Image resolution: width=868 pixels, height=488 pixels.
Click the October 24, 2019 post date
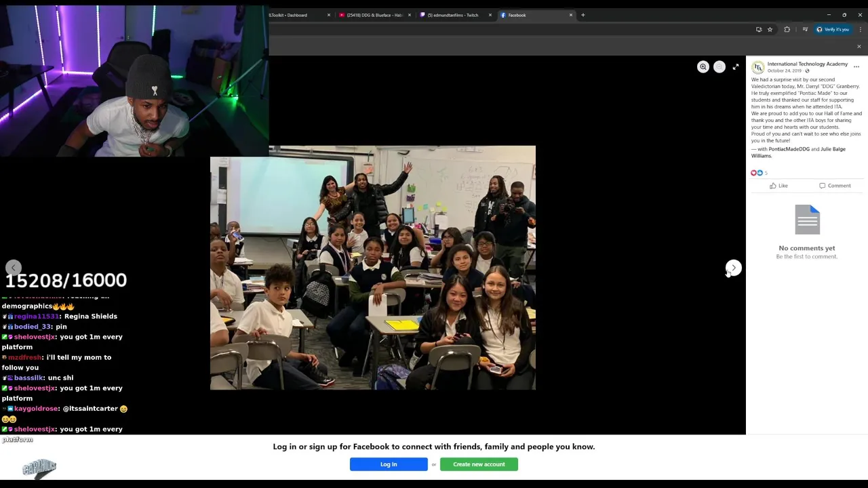pos(785,70)
